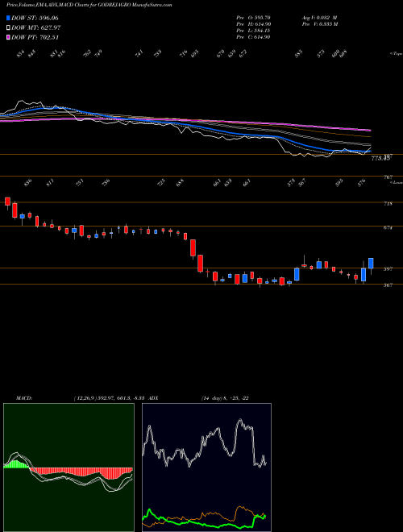Click the 773.43 value beside the EMA lines
The image size is (403, 532).
pyautogui.click(x=381, y=158)
